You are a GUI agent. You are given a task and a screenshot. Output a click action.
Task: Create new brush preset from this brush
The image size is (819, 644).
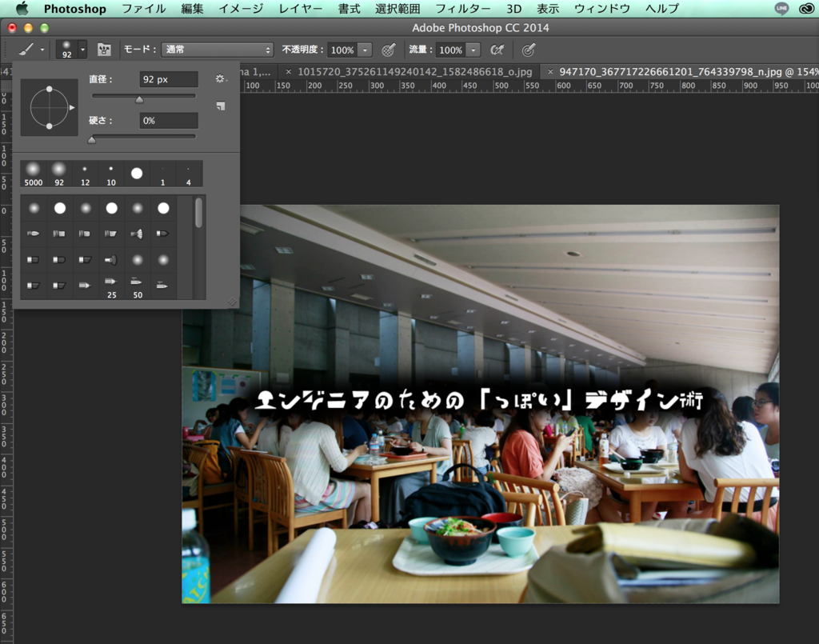[x=221, y=106]
